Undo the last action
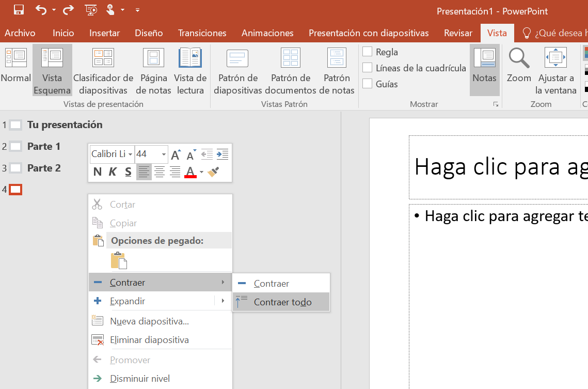The image size is (588, 389). tap(41, 10)
